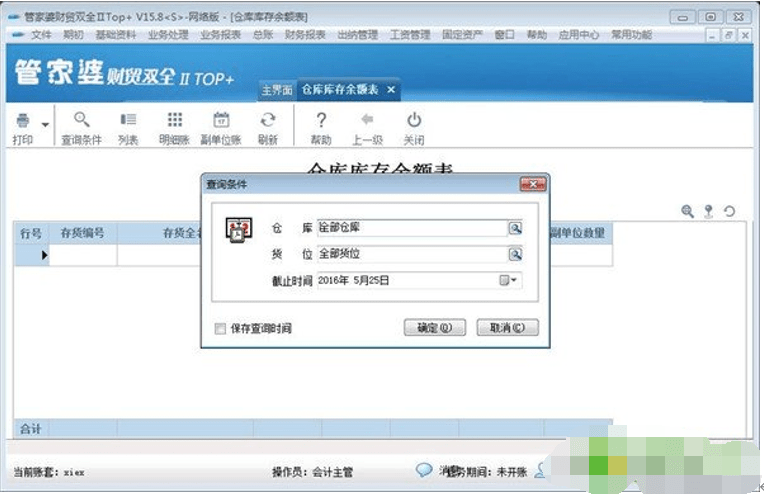The image size is (764, 495).
Task: Click the 行号 column header
Action: [x=31, y=233]
